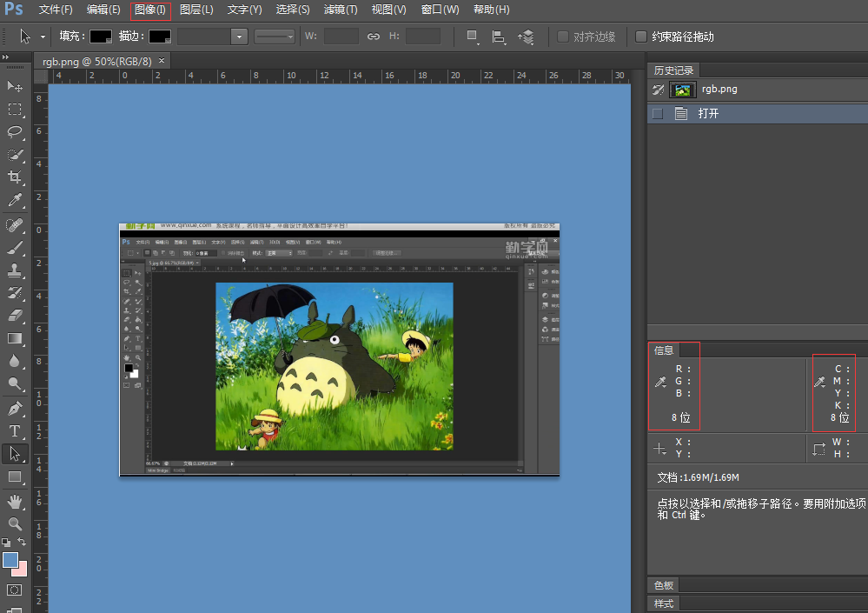Switch to the 信息 panel tab

tap(664, 350)
